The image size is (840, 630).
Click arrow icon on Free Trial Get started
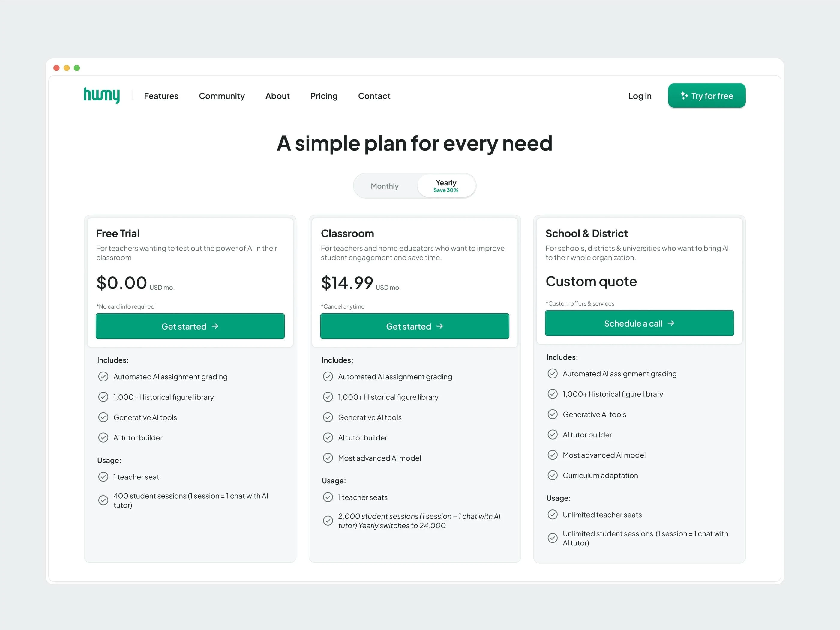pyautogui.click(x=215, y=326)
